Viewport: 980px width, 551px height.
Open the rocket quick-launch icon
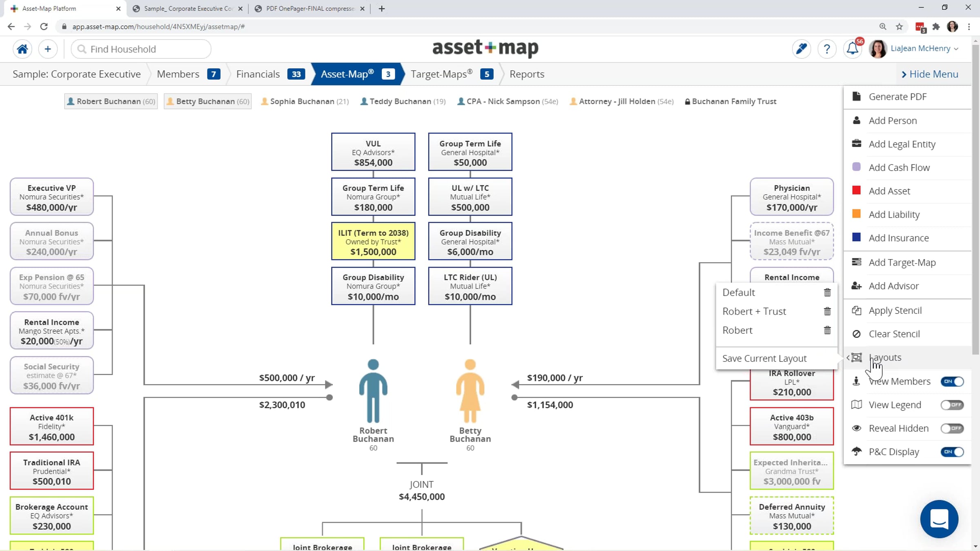801,49
